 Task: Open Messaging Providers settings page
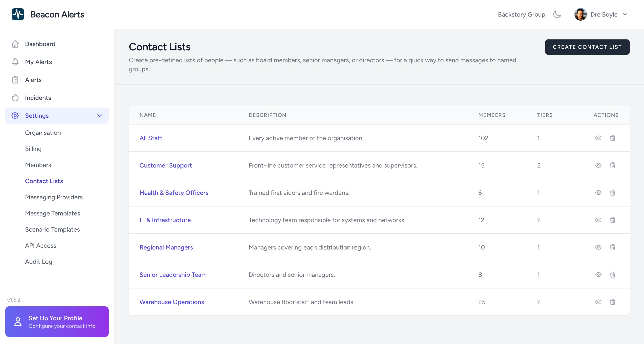54,197
